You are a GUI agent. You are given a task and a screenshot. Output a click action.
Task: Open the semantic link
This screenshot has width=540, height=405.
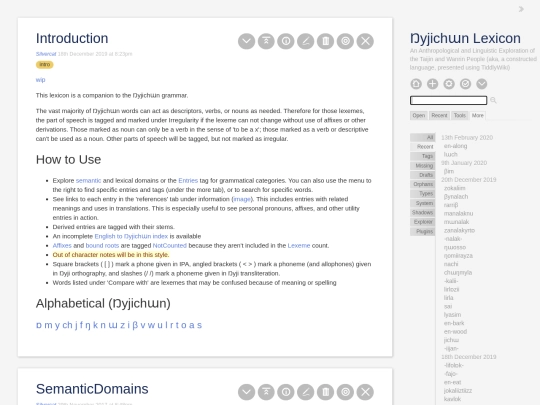coord(88,180)
